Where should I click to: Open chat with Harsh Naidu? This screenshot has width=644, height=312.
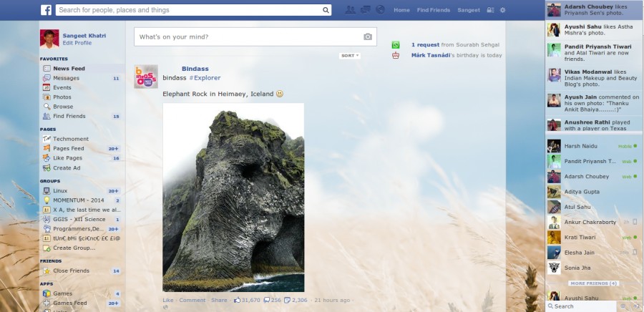[593, 146]
